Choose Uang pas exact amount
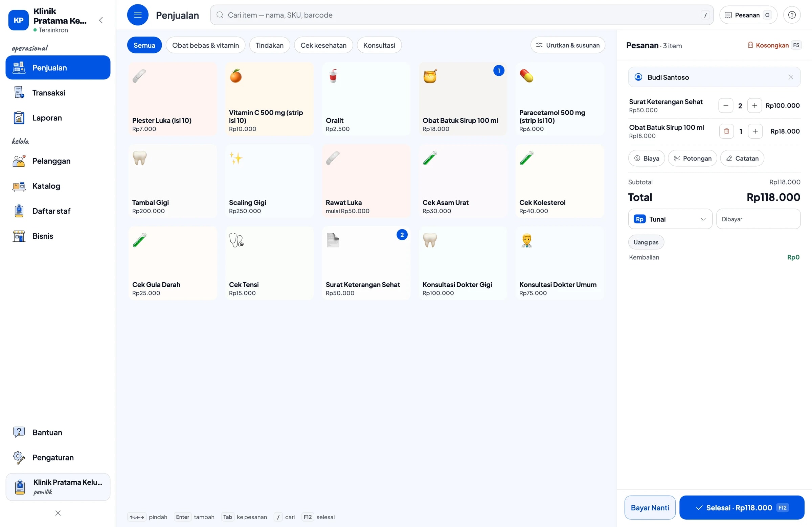 click(646, 242)
